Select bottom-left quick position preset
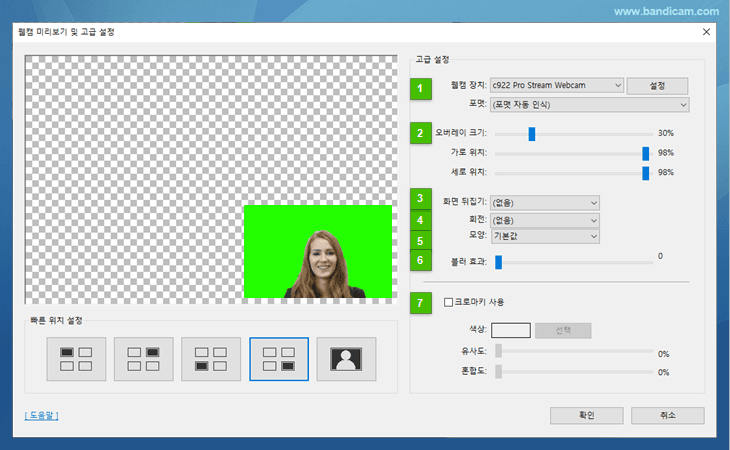Viewport: 730px width, 450px height. pyautogui.click(x=211, y=359)
